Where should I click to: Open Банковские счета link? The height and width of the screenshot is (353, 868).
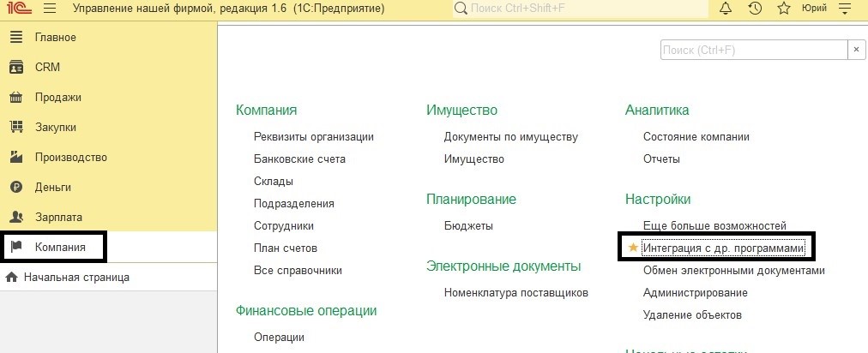click(299, 159)
